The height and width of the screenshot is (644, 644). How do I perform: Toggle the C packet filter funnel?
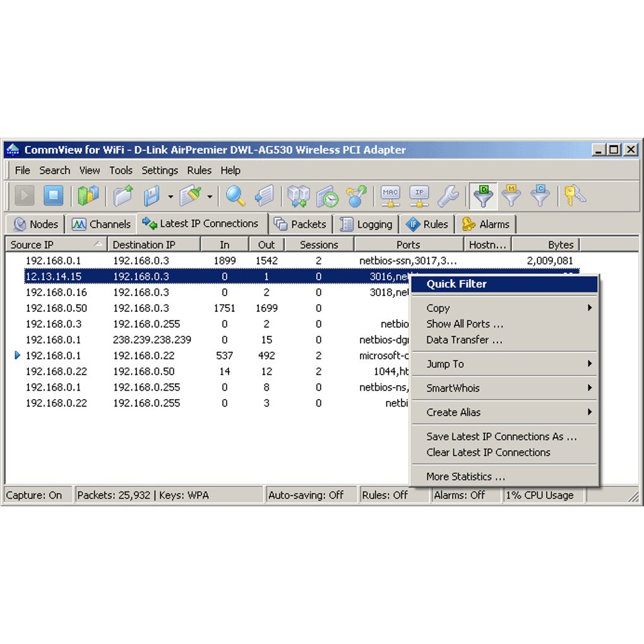click(x=540, y=196)
